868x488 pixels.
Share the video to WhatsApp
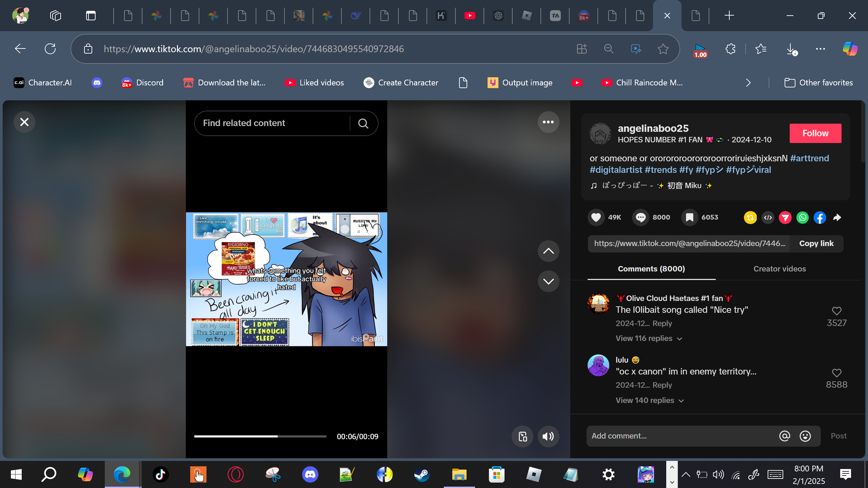tap(803, 218)
